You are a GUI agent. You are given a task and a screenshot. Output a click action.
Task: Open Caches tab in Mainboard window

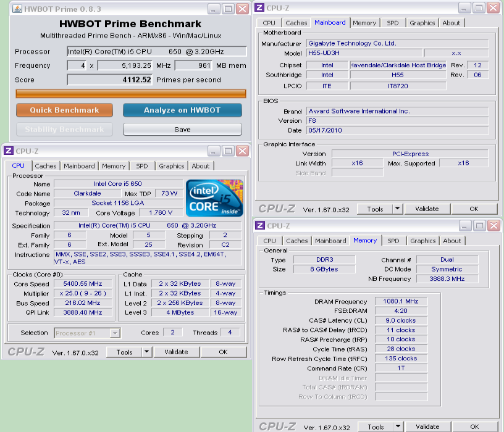[296, 23]
